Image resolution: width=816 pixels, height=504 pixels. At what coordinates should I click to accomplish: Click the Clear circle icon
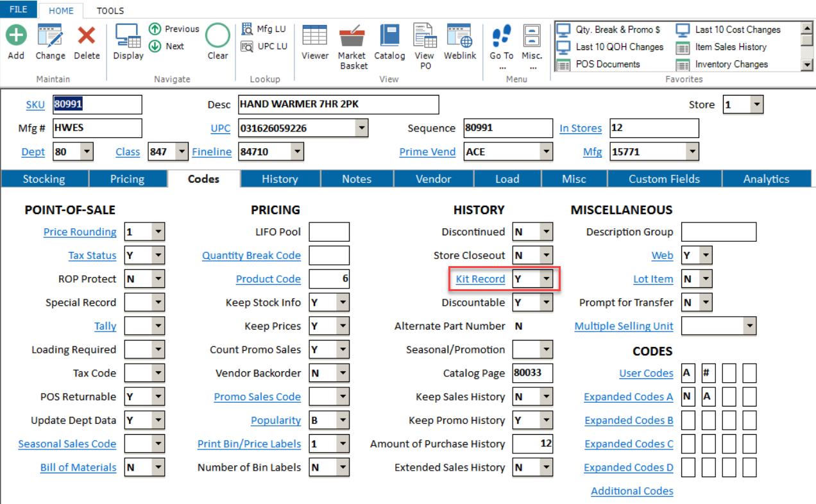[217, 35]
